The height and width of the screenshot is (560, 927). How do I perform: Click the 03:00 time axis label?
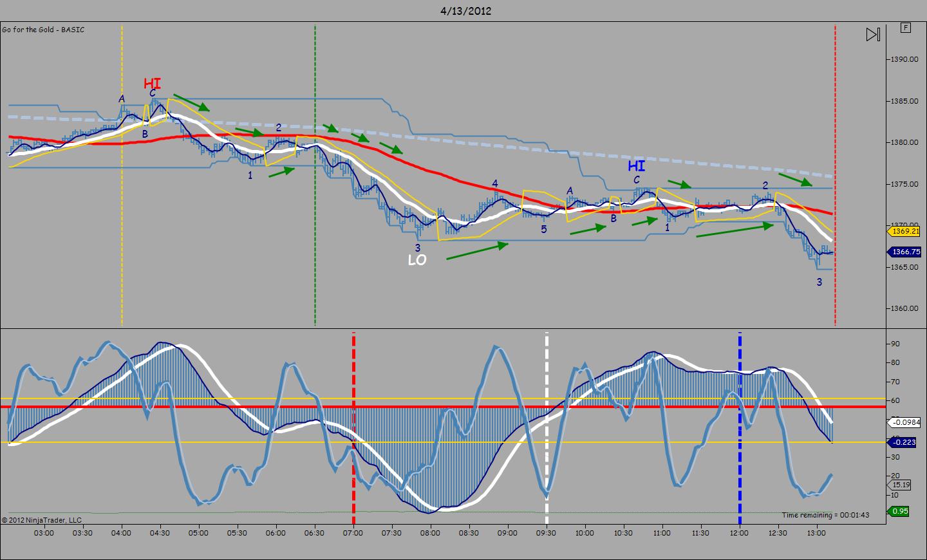pos(44,533)
